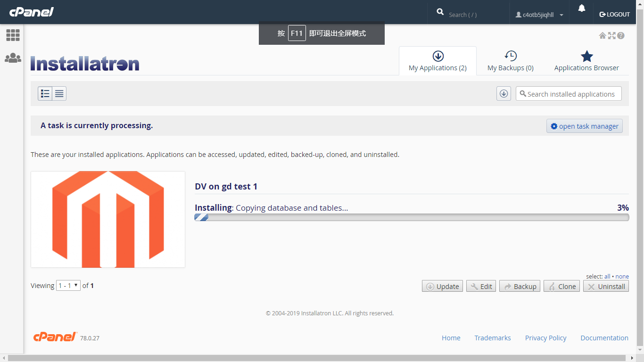Click the installing progress bar
The height and width of the screenshot is (362, 644).
coord(412,217)
